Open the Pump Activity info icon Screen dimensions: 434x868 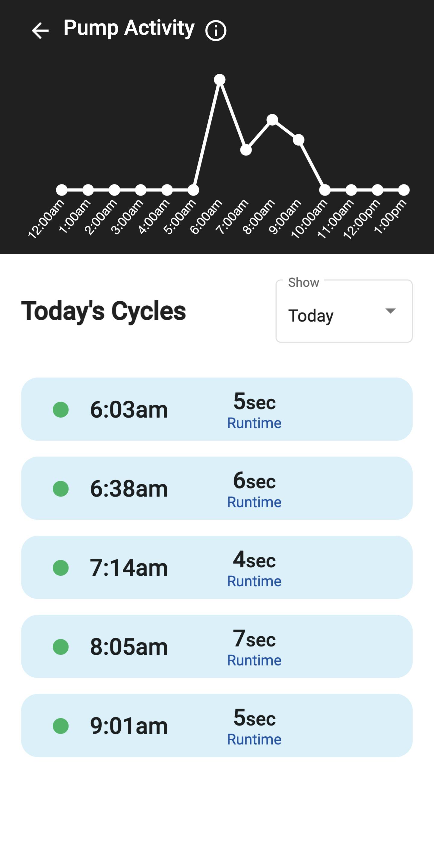coord(215,31)
